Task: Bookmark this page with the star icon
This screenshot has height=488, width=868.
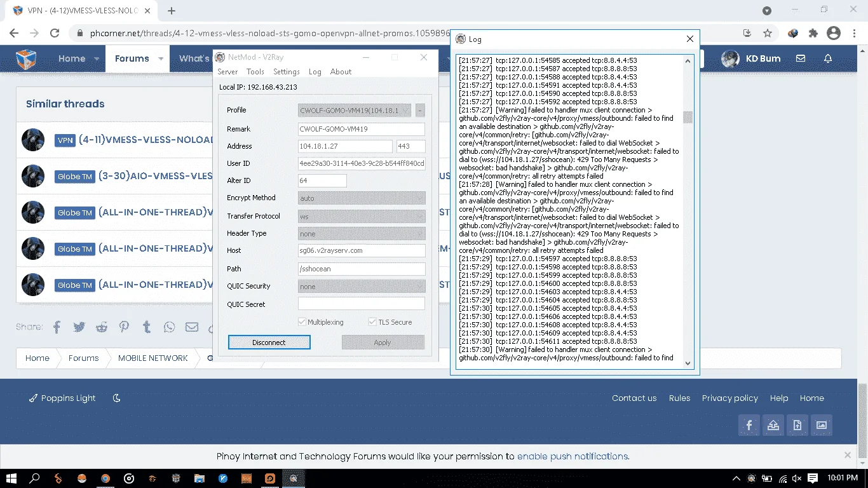Action: (768, 33)
